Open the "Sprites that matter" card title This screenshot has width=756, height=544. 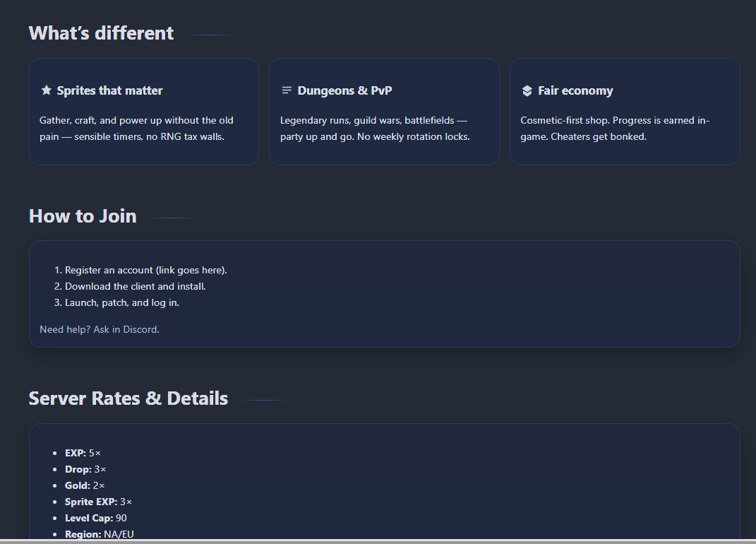(109, 90)
